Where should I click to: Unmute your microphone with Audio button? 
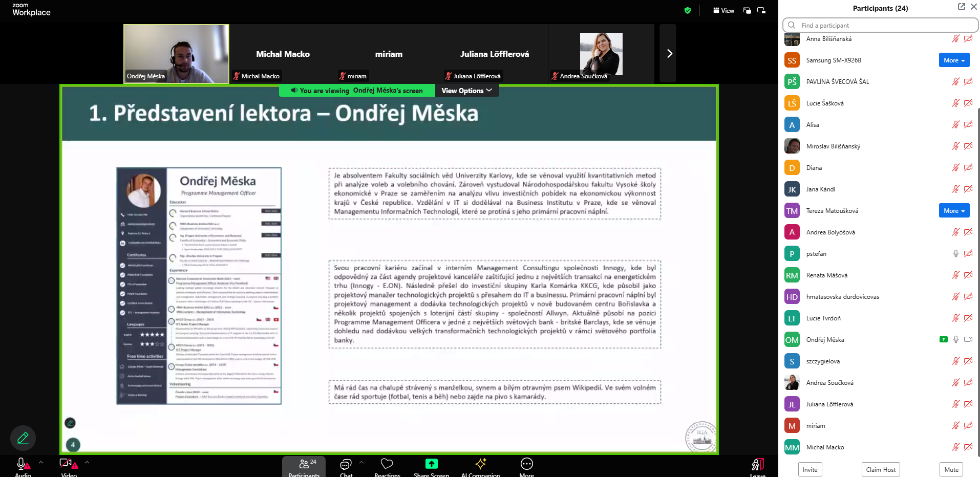tap(22, 465)
